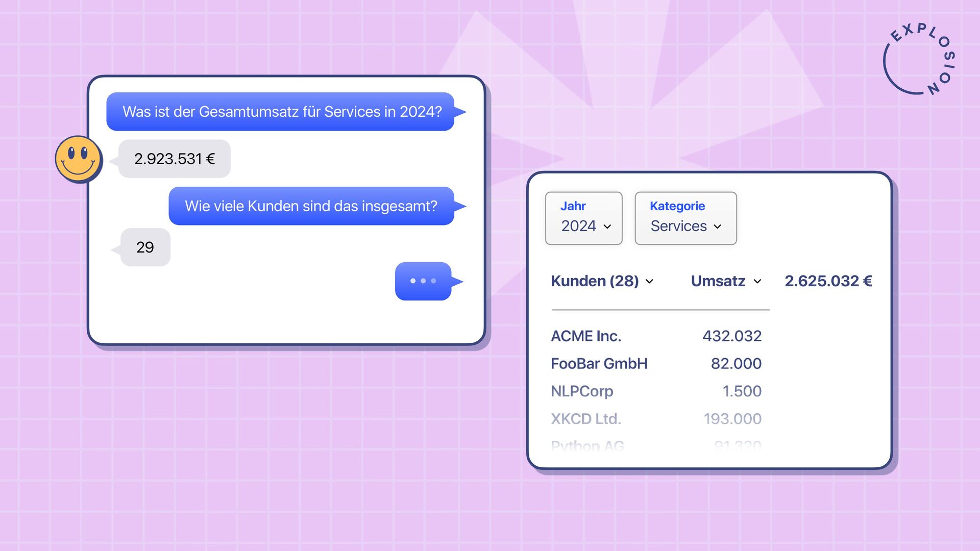The width and height of the screenshot is (980, 551).
Task: Click the 193.000 revenue value
Action: click(x=732, y=419)
